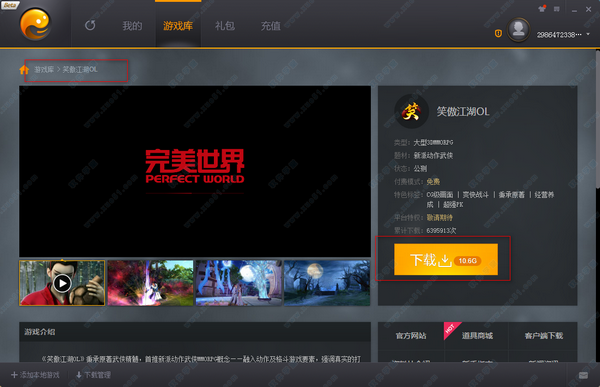
Task: Select the moonlit night screenshot thumbnail
Action: (327, 283)
